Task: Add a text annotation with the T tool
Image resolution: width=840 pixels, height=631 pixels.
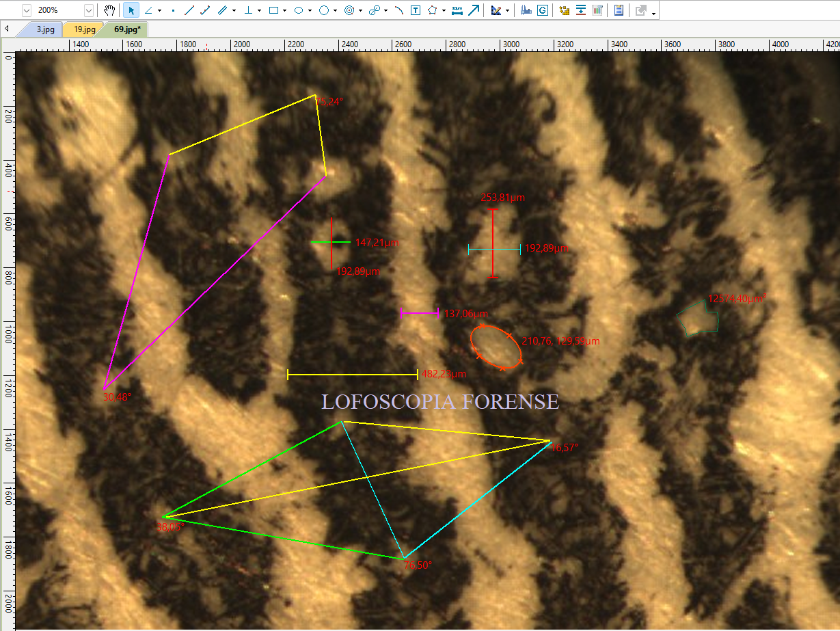Action: (x=416, y=10)
